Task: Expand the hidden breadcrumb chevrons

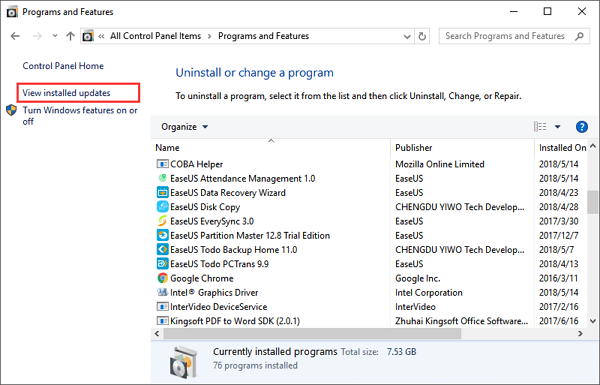Action: (101, 36)
